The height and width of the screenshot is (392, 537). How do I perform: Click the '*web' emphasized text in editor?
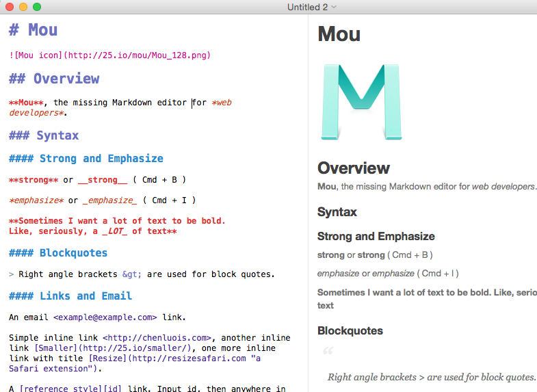[x=222, y=103]
